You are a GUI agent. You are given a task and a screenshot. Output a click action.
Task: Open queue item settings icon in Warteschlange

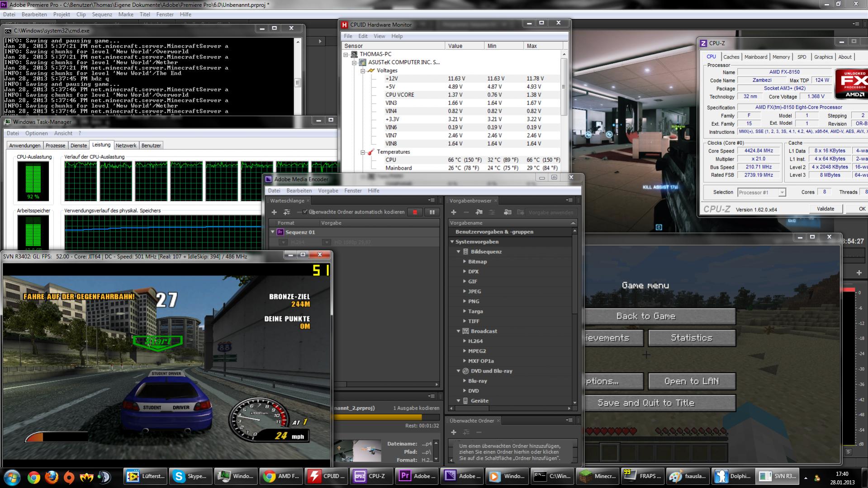[287, 212]
